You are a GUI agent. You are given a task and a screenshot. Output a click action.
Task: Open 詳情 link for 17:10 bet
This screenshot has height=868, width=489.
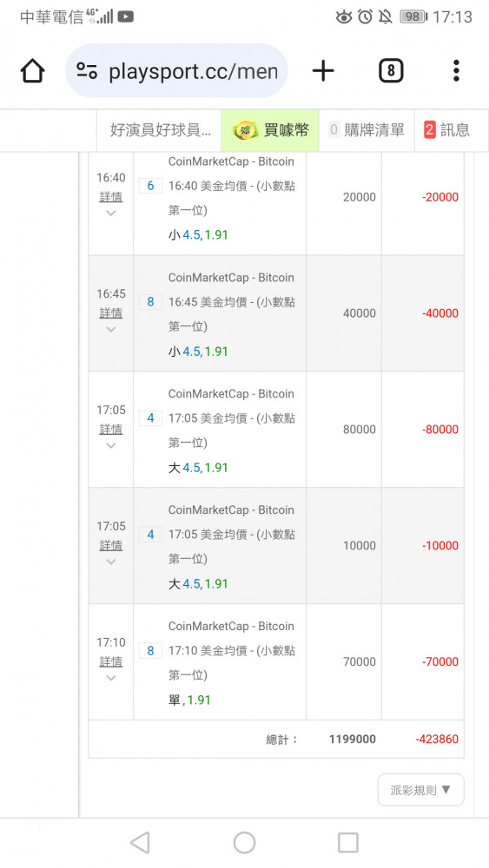coord(111,661)
